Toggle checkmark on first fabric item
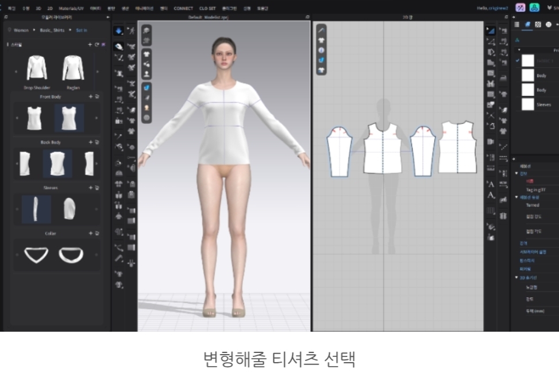 coord(518,60)
